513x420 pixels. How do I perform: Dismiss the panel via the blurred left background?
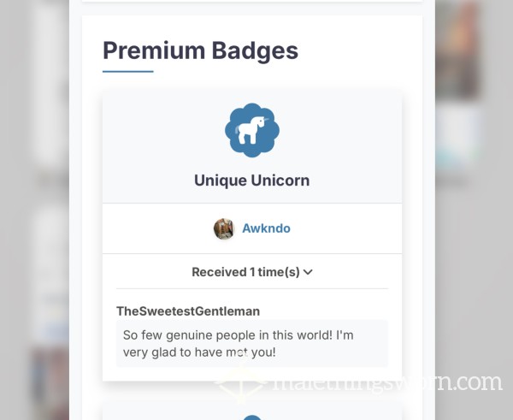pyautogui.click(x=34, y=210)
